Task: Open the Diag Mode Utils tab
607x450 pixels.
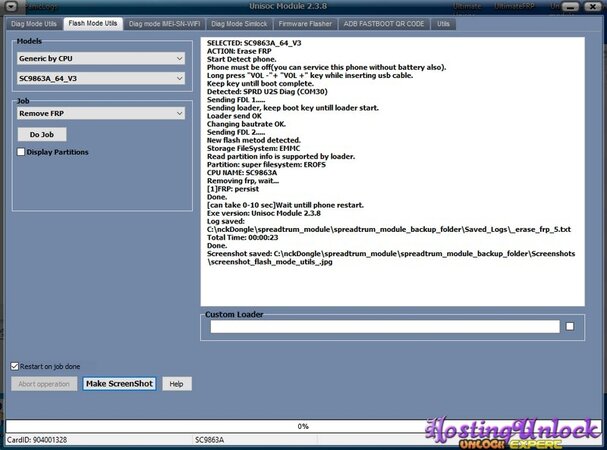Action: pos(36,23)
